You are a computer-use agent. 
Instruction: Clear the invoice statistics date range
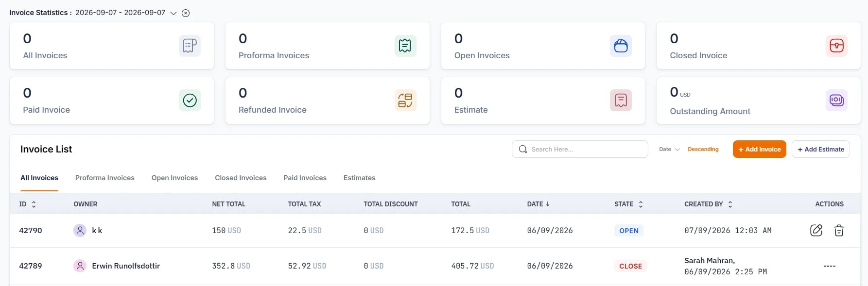tap(186, 13)
